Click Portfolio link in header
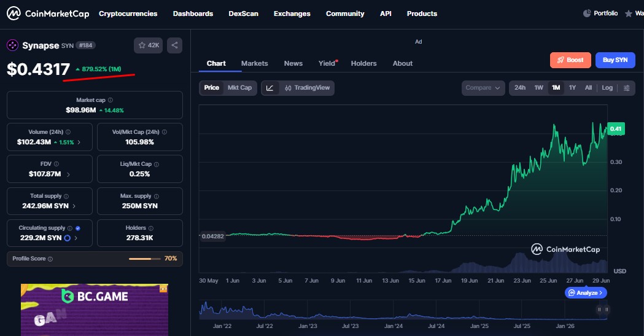 (605, 14)
